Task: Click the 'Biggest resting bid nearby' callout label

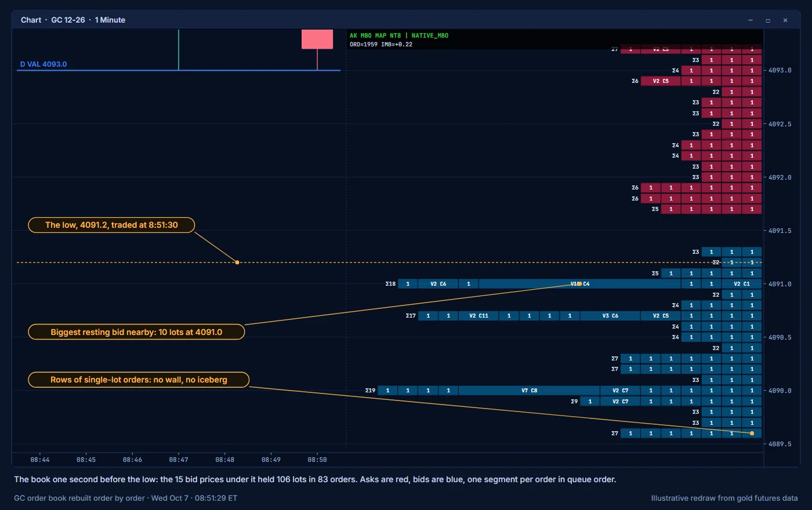Action: tap(136, 332)
